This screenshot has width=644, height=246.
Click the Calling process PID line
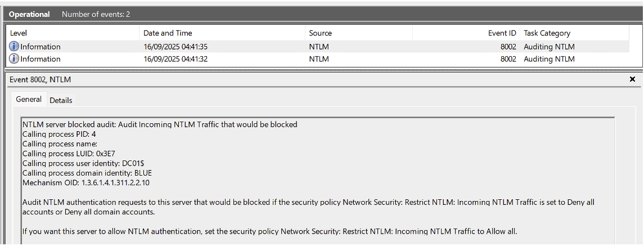(59, 134)
